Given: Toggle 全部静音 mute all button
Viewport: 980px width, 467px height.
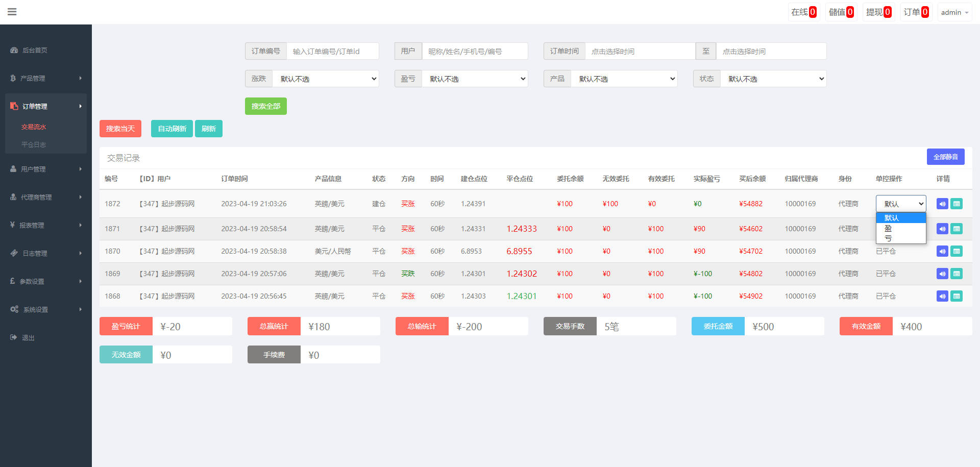Looking at the screenshot, I should (x=945, y=157).
